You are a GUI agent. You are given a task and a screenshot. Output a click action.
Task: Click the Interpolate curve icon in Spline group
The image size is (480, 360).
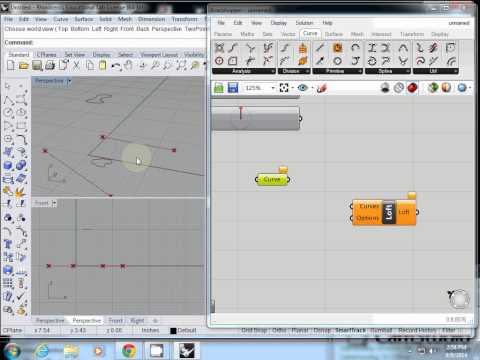pos(372,48)
